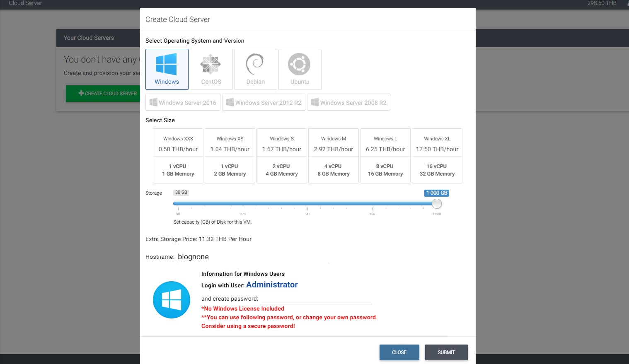Click the 298.50 THB balance

pos(602,3)
